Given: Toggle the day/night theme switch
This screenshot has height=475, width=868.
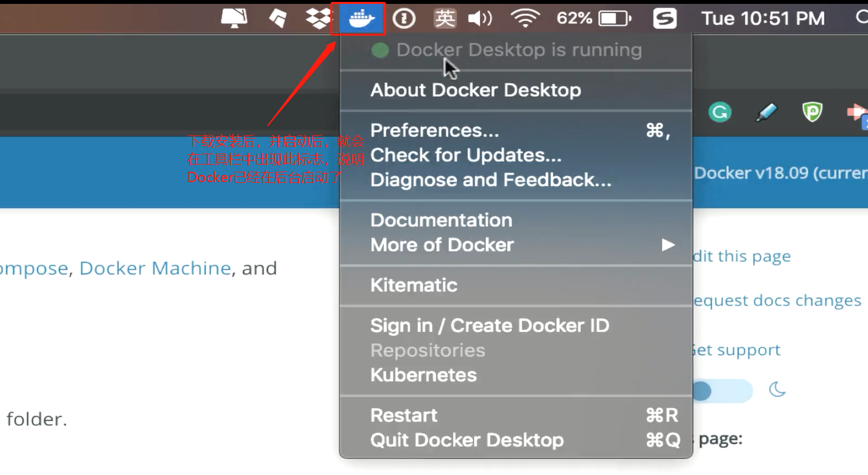Looking at the screenshot, I should tap(722, 391).
